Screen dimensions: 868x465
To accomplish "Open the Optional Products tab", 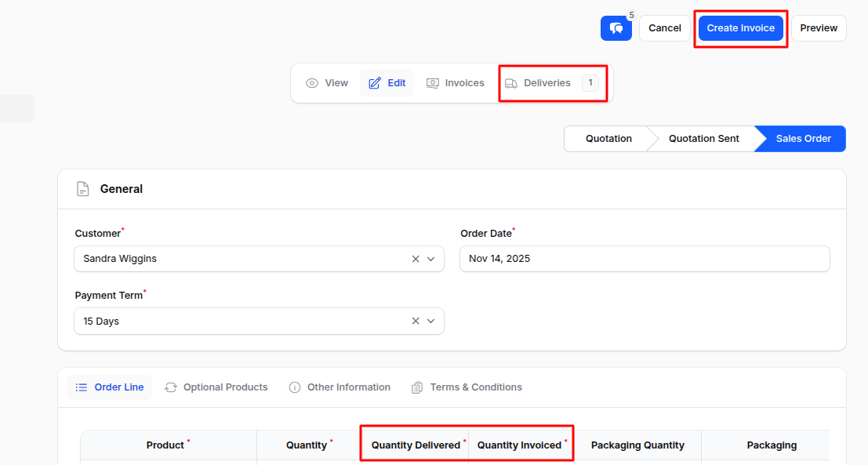I will pos(223,387).
